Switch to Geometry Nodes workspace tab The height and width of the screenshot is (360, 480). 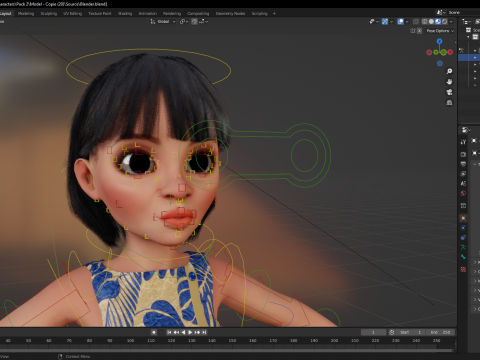pyautogui.click(x=230, y=14)
